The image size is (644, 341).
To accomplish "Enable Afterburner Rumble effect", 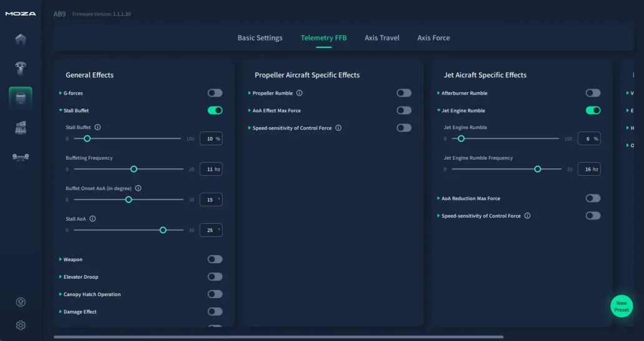I will coord(593,93).
